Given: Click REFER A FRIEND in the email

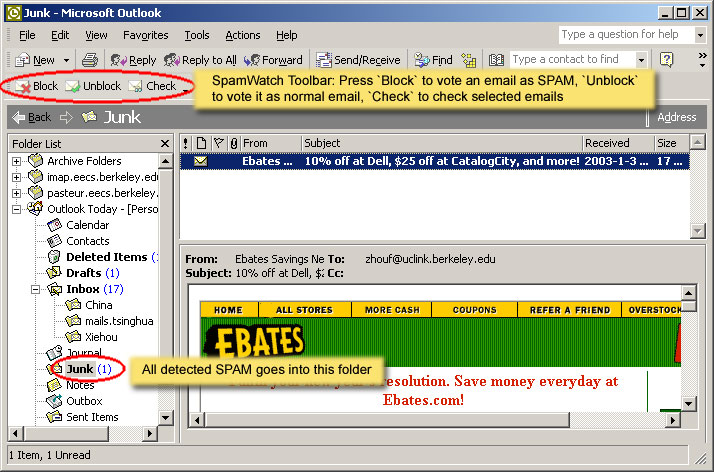Looking at the screenshot, I should click(x=570, y=310).
